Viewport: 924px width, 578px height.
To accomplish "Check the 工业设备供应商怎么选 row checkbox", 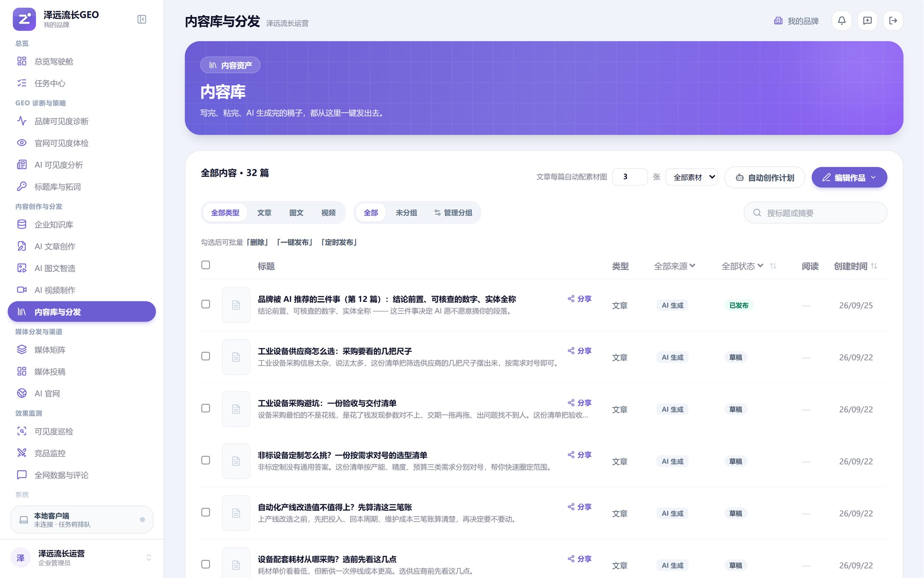I will pyautogui.click(x=206, y=356).
